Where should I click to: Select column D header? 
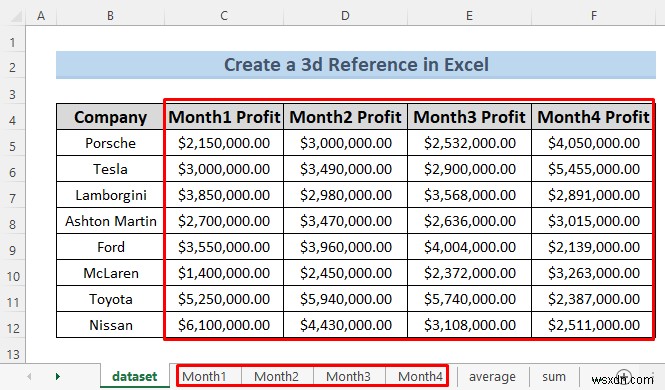click(346, 16)
